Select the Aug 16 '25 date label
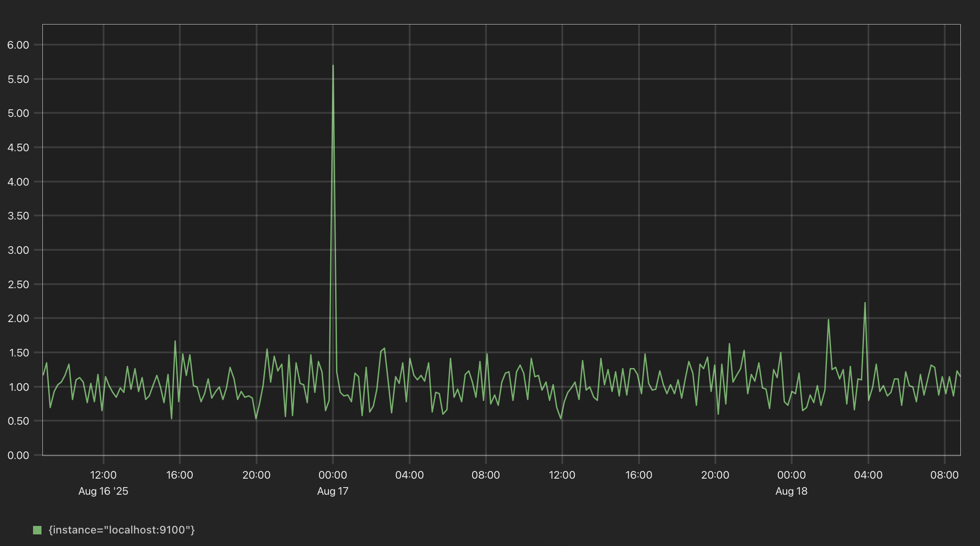 103,491
